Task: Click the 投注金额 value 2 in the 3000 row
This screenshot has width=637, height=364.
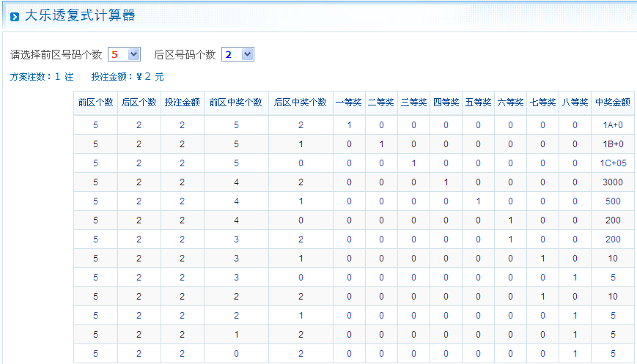Action: click(x=182, y=182)
